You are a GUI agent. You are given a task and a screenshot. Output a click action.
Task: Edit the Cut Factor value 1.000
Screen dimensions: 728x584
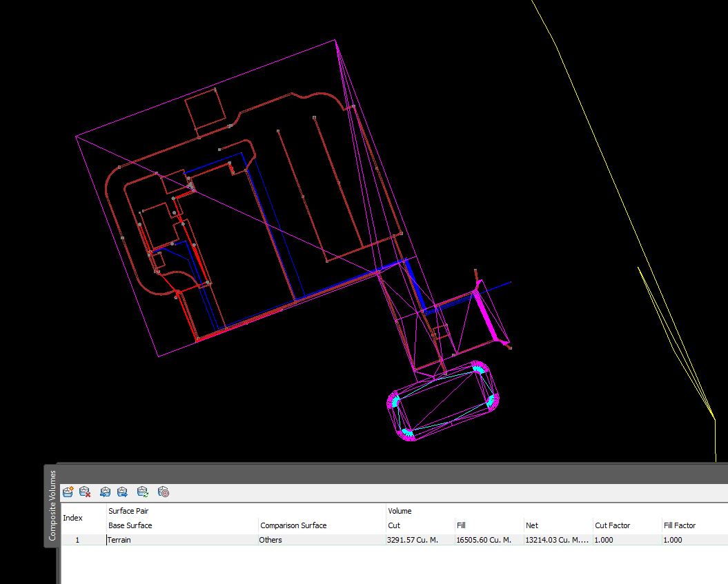[x=602, y=540]
